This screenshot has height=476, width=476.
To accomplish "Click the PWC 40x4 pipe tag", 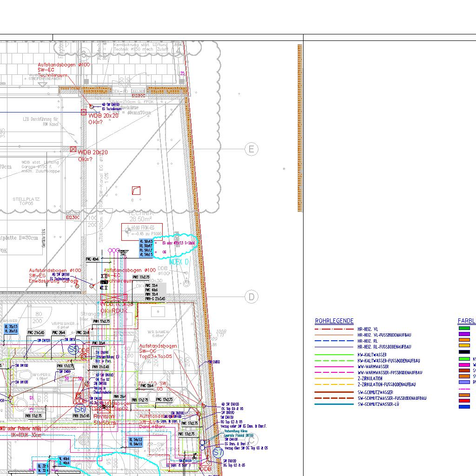I will point(92,259).
